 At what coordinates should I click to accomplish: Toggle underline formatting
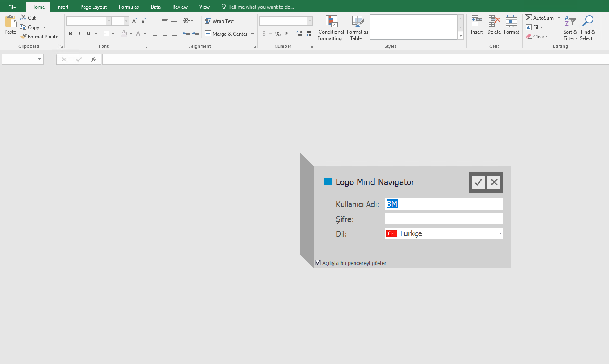(x=88, y=33)
